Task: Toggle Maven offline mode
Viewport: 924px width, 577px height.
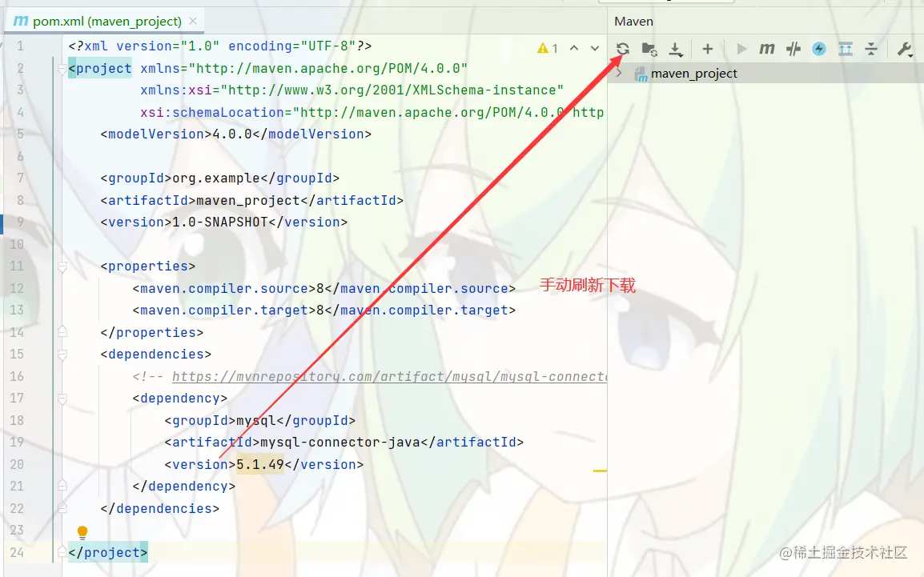Action: tap(793, 49)
